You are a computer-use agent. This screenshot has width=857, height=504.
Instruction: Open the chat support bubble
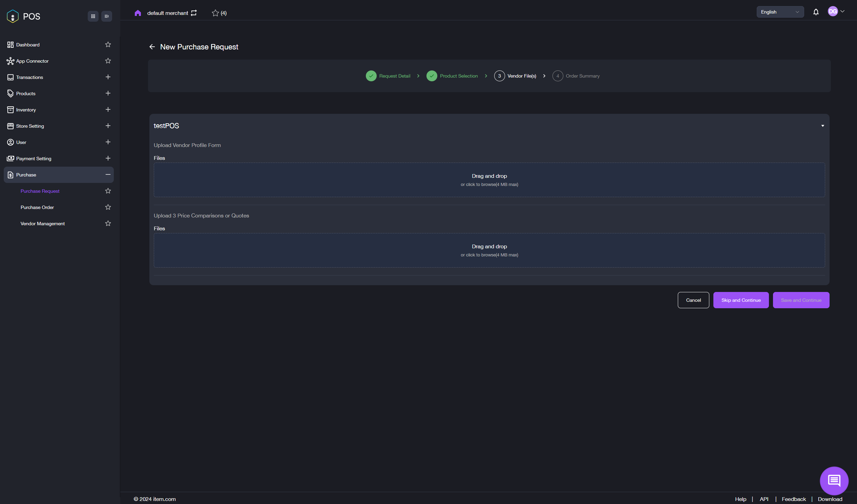click(x=834, y=481)
